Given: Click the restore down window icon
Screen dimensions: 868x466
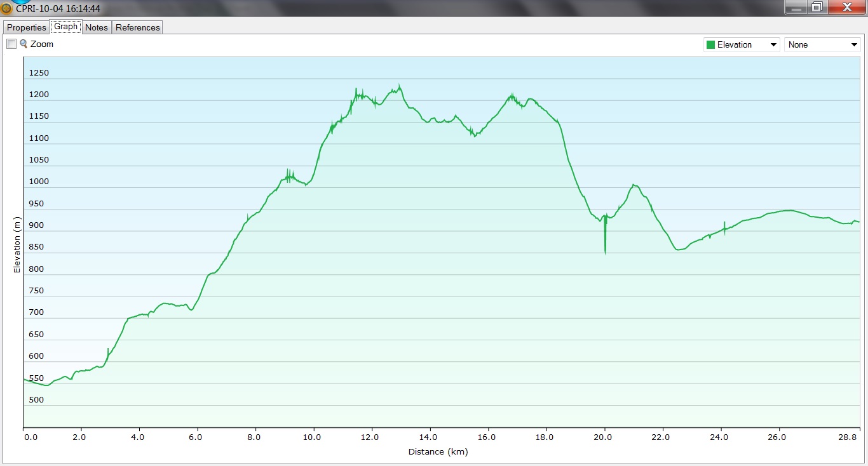Looking at the screenshot, I should tap(817, 7).
